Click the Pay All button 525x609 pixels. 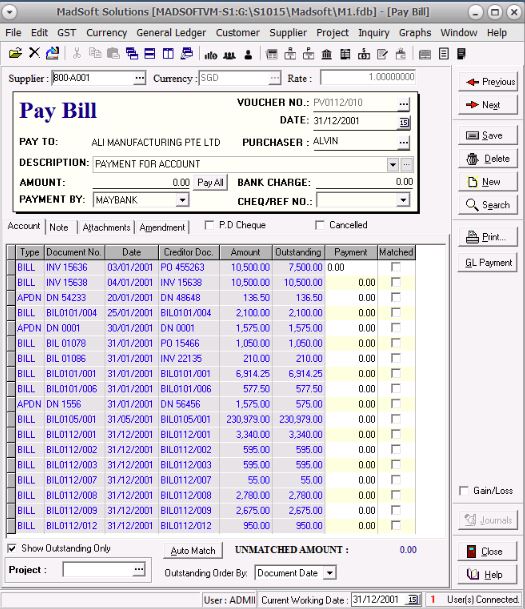point(210,183)
